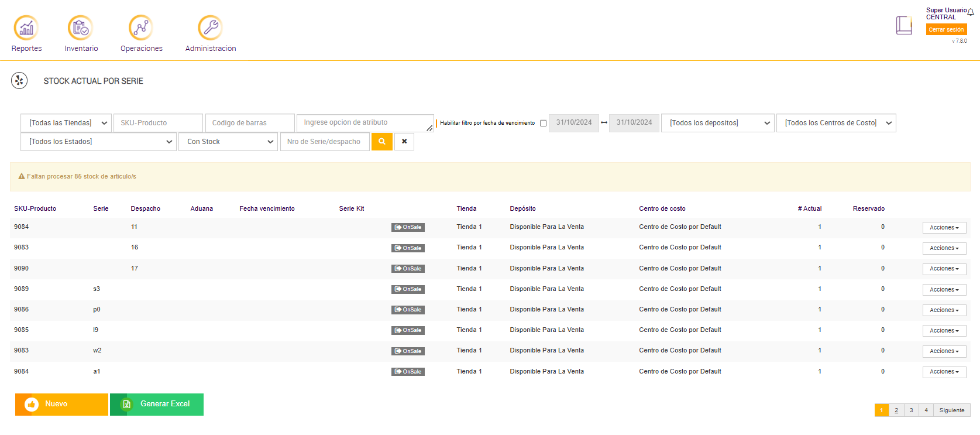980x435 pixels.
Task: Open Acciones for the despacho 16 row
Action: click(944, 248)
